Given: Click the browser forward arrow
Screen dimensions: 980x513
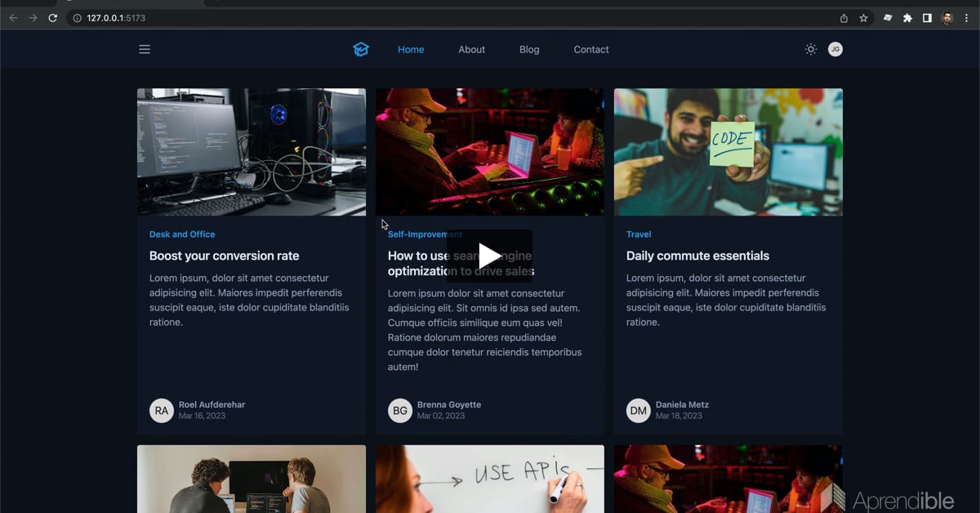Looking at the screenshot, I should coord(33,18).
